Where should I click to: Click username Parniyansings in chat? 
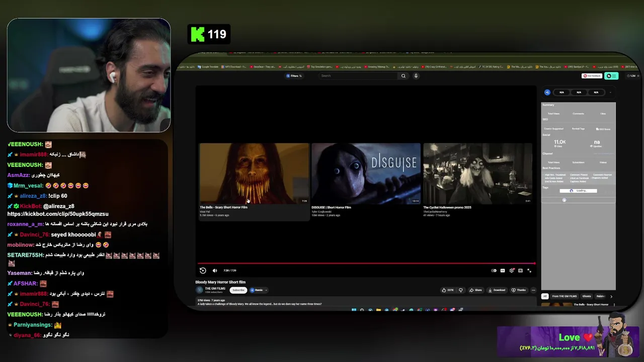[34, 325]
